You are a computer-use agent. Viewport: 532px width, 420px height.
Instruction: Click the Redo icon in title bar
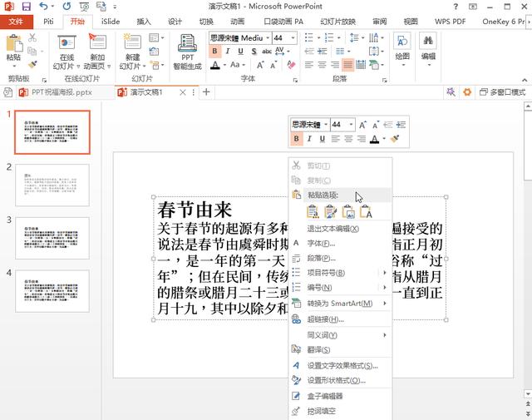click(66, 6)
